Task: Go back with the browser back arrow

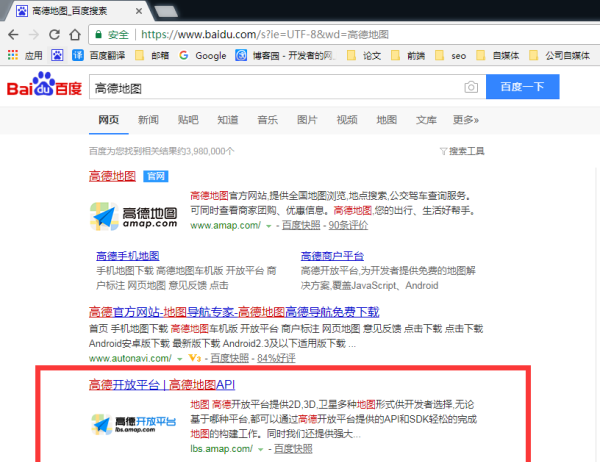Action: click(13, 33)
